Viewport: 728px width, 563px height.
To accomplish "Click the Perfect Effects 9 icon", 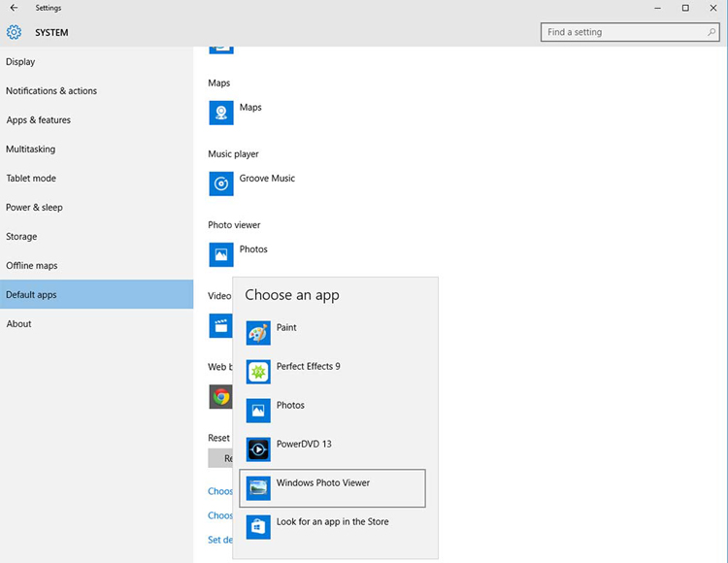I will point(258,372).
